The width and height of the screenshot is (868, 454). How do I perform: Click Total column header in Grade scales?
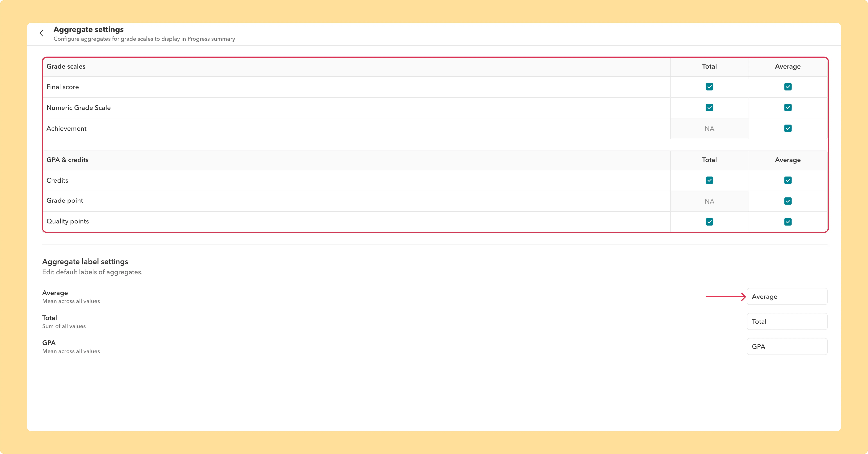point(709,66)
